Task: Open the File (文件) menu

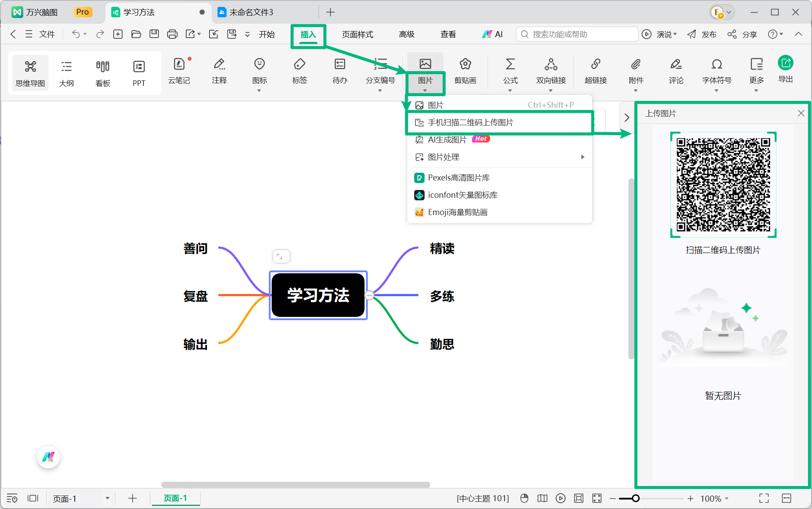Action: click(40, 34)
